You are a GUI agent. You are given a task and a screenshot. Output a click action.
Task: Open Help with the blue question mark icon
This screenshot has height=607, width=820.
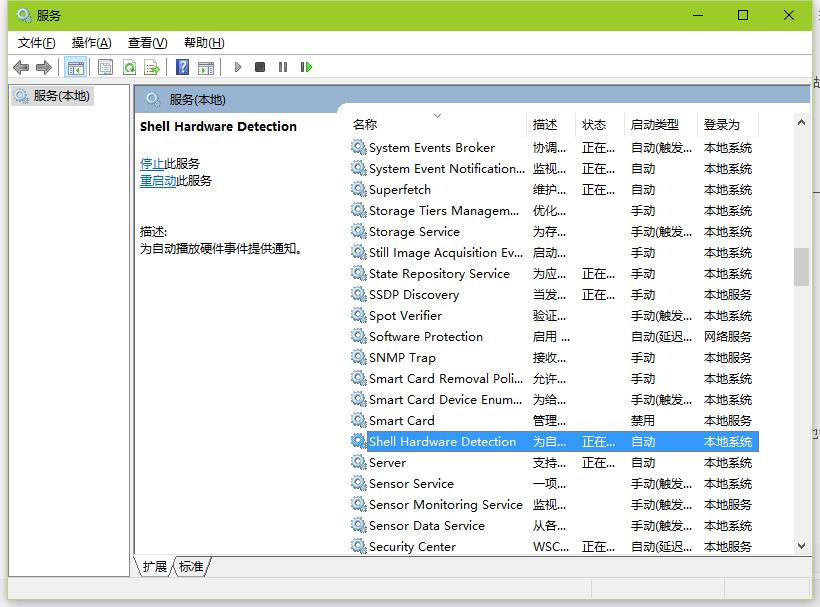[x=182, y=67]
